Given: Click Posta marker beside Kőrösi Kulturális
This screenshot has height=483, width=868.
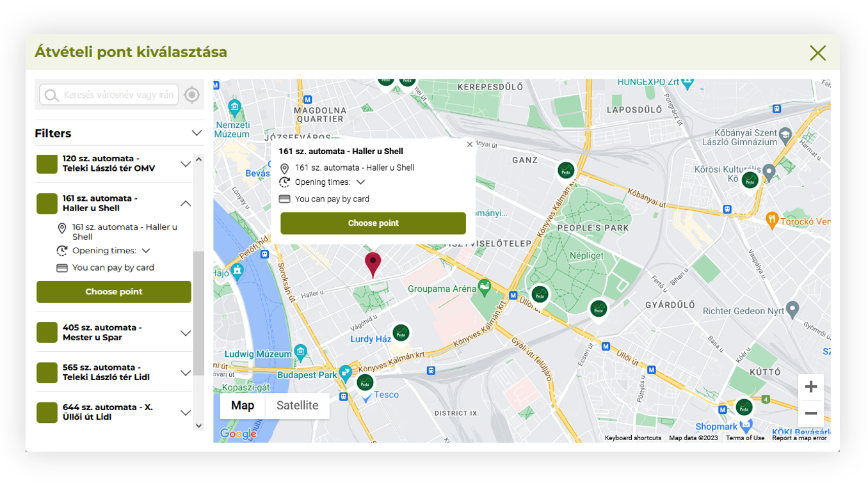Looking at the screenshot, I should pyautogui.click(x=750, y=180).
